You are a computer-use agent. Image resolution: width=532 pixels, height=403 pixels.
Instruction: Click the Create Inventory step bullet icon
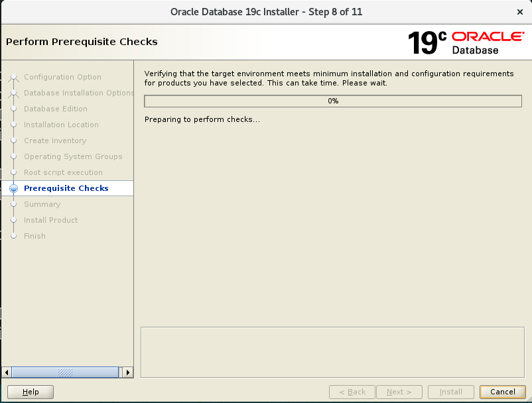[x=13, y=141]
